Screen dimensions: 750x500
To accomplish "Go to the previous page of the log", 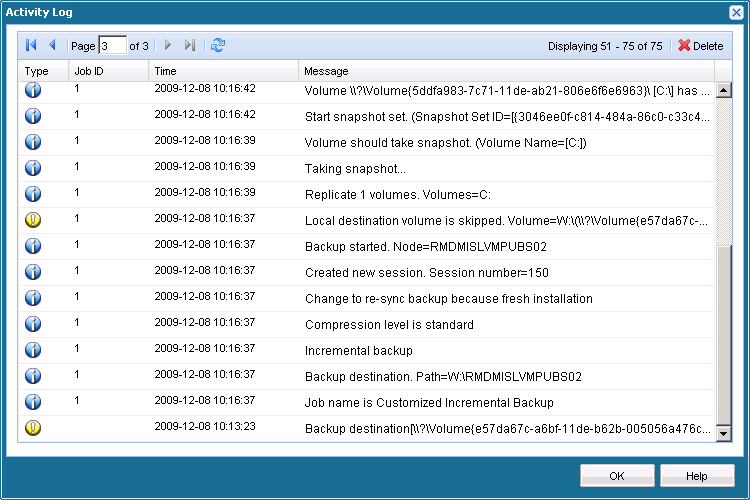I will pyautogui.click(x=53, y=45).
